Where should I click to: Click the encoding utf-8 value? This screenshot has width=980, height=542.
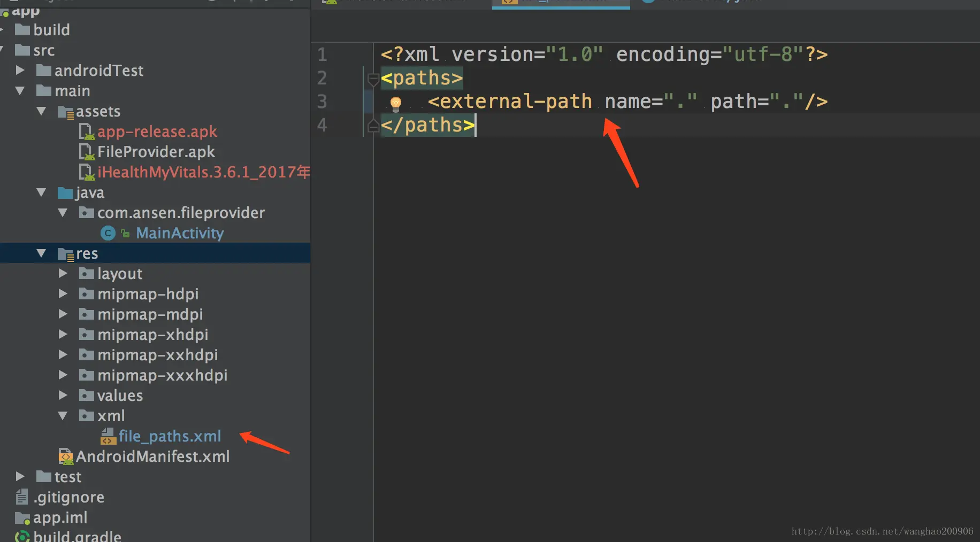763,54
